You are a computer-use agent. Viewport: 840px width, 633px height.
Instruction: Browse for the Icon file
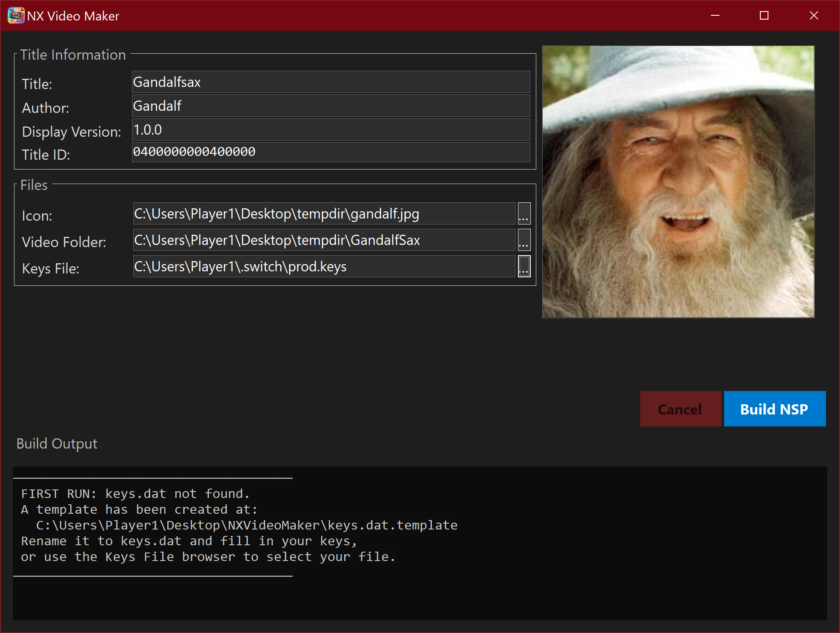click(x=524, y=213)
